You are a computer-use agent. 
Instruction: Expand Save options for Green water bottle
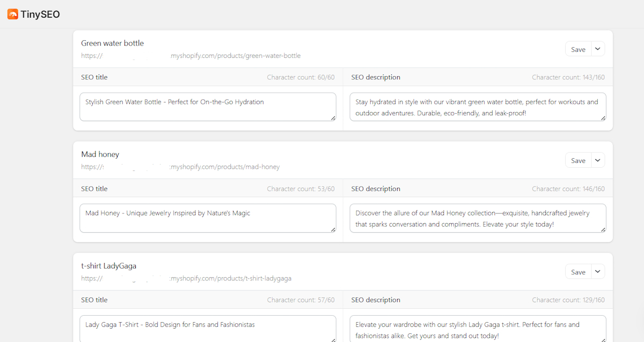click(598, 49)
